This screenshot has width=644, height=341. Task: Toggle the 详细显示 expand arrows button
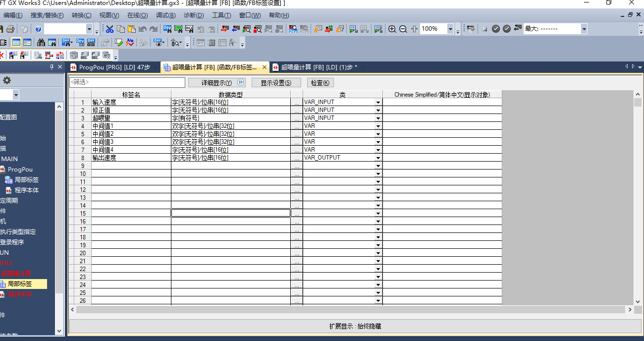[241, 82]
